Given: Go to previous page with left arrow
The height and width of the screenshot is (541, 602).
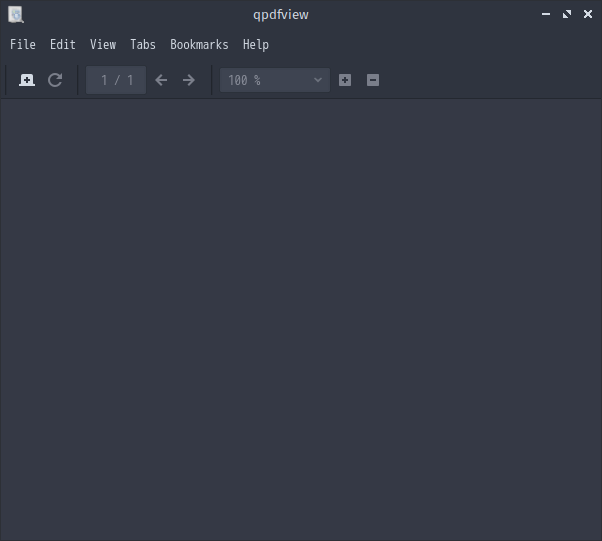Looking at the screenshot, I should click(x=161, y=80).
